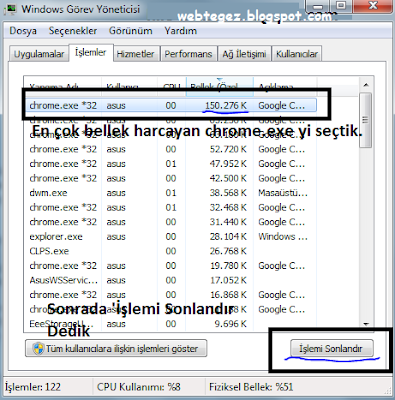
Task: Open the Ağ İletişimi tab
Action: tap(244, 54)
